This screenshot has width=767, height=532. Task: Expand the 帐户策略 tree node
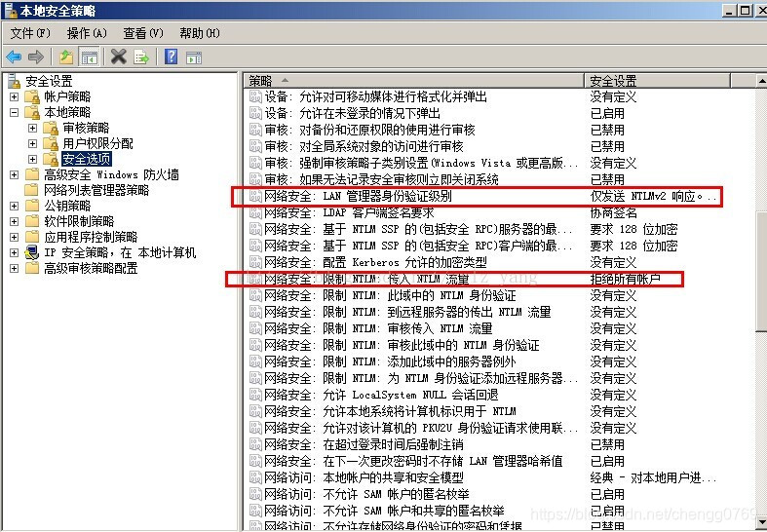[x=14, y=96]
